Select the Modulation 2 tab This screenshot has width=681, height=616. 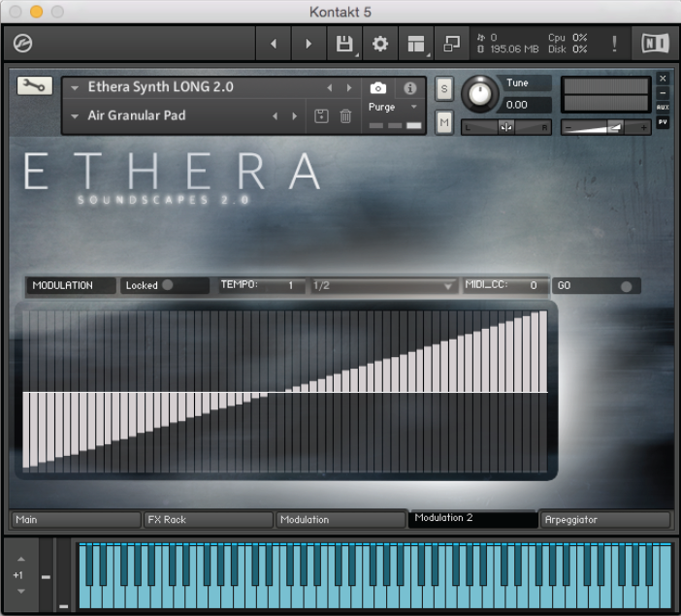click(473, 518)
